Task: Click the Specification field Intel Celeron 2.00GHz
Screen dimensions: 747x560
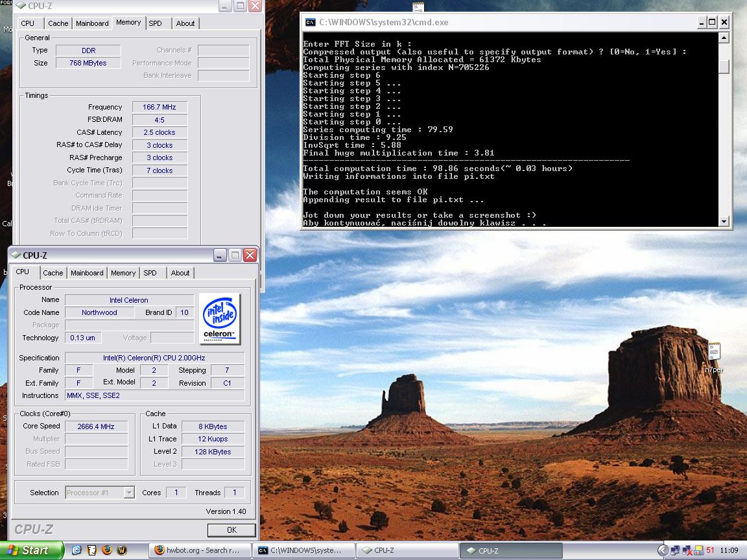Action: tap(154, 358)
